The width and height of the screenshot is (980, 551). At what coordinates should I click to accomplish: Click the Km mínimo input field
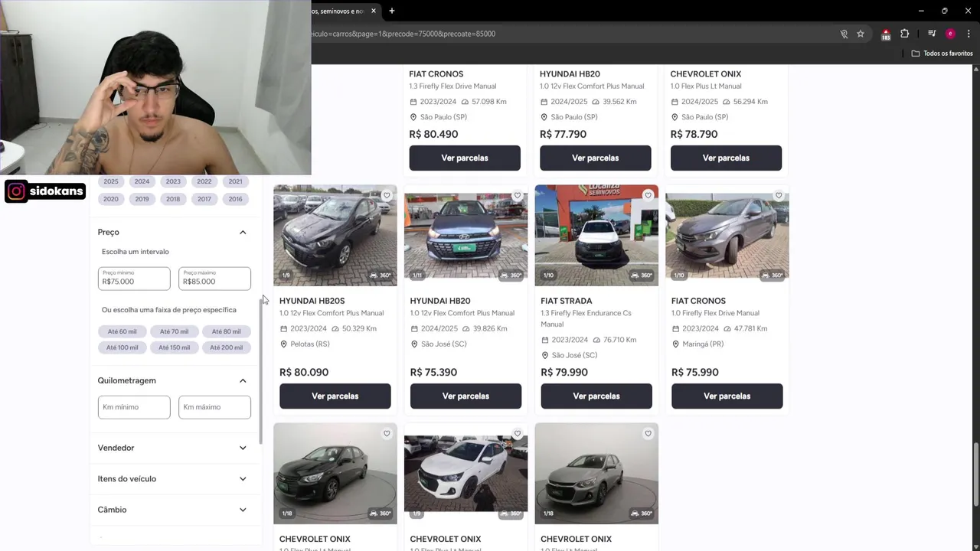[x=134, y=407]
